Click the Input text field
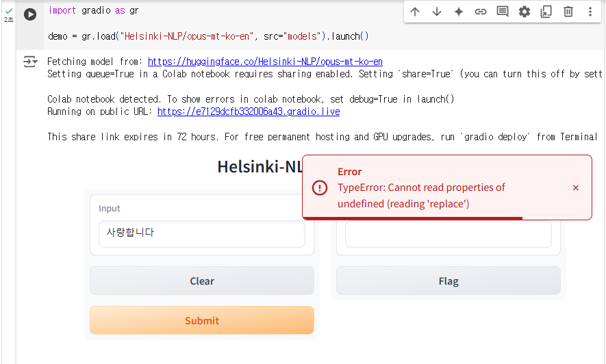Screen dimensions: 606x364 coord(202,234)
